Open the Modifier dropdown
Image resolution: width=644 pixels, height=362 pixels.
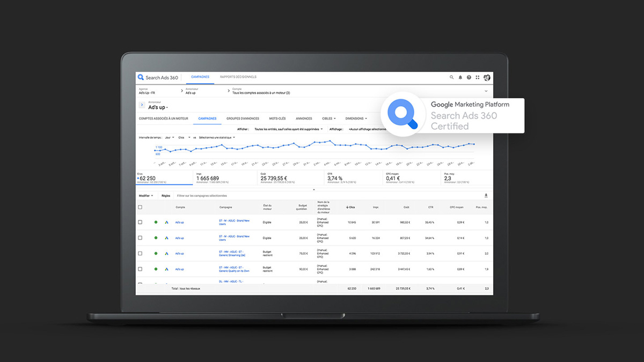click(146, 196)
